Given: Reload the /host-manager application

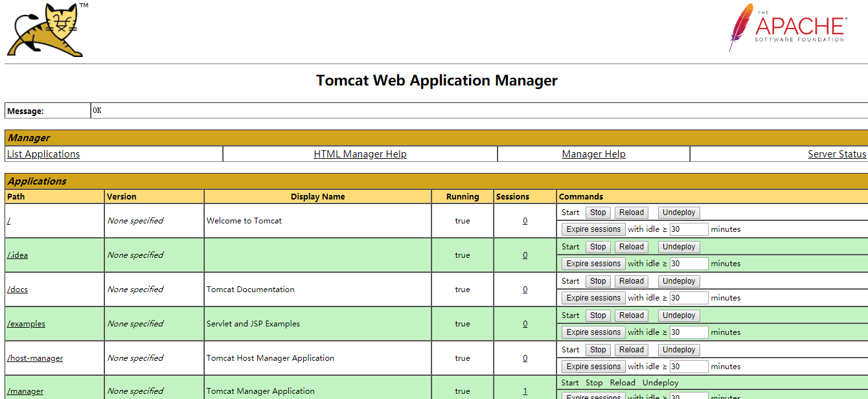Looking at the screenshot, I should click(632, 350).
